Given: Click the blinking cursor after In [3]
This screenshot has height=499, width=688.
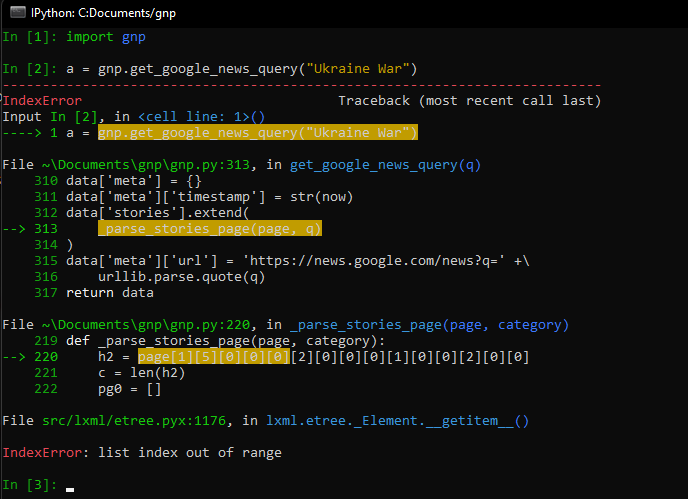Looking at the screenshot, I should 70,489.
